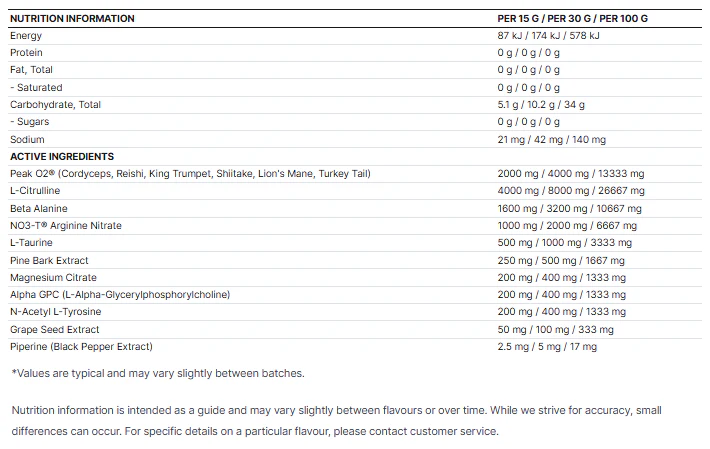Click the L-Taurine ingredient label
This screenshot has width=710, height=449.
point(31,243)
